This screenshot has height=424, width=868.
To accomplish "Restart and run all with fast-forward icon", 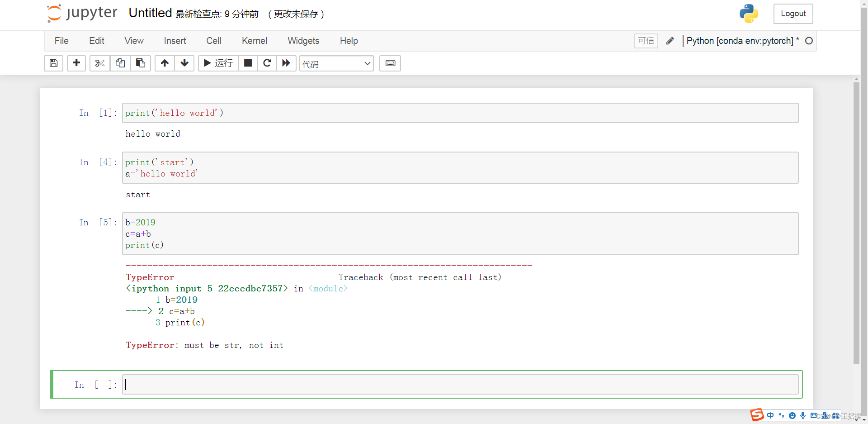I will [286, 63].
